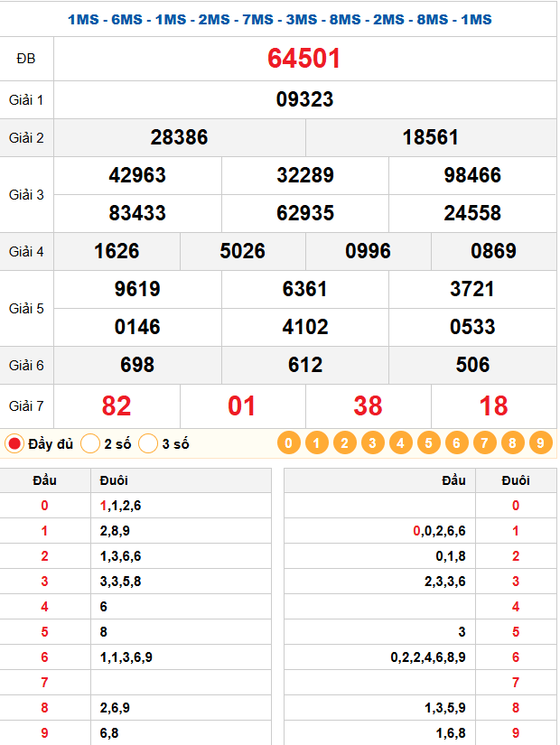Image resolution: width=560 pixels, height=745 pixels.
Task: Select the '3 số' radio option
Action: 149,443
